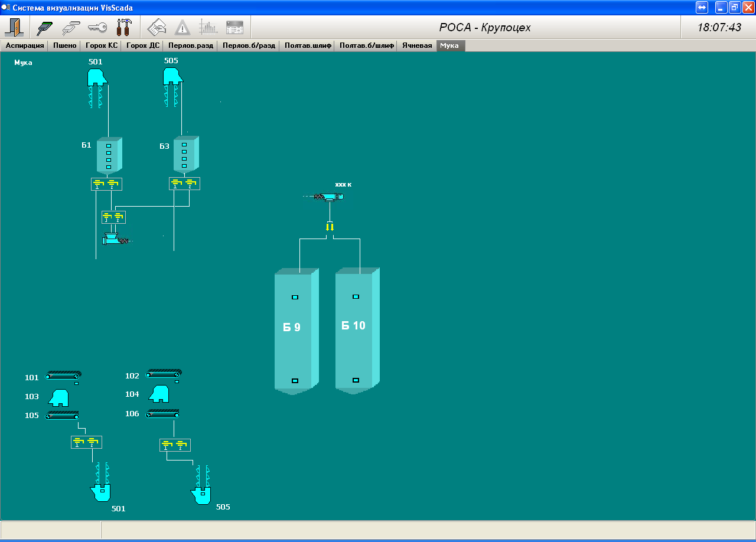Image resolution: width=756 pixels, height=542 pixels.
Task: Toggle the valve pair below bin Б3
Action: tap(184, 184)
